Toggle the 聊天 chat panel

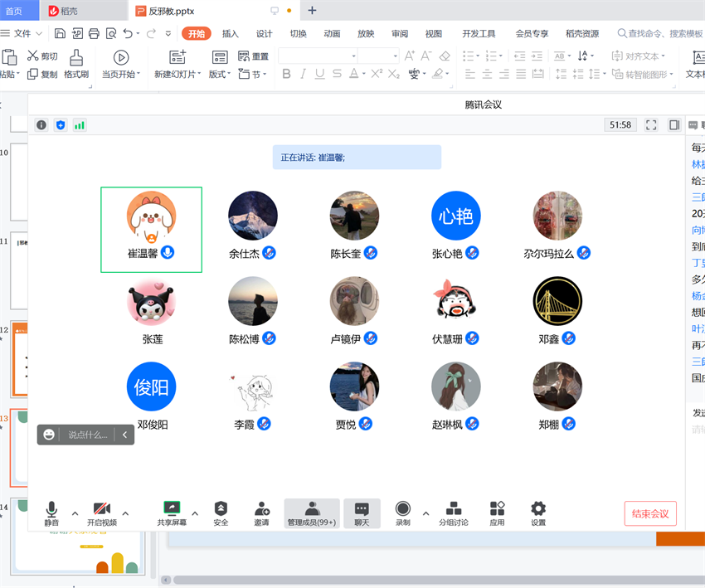pos(362,513)
